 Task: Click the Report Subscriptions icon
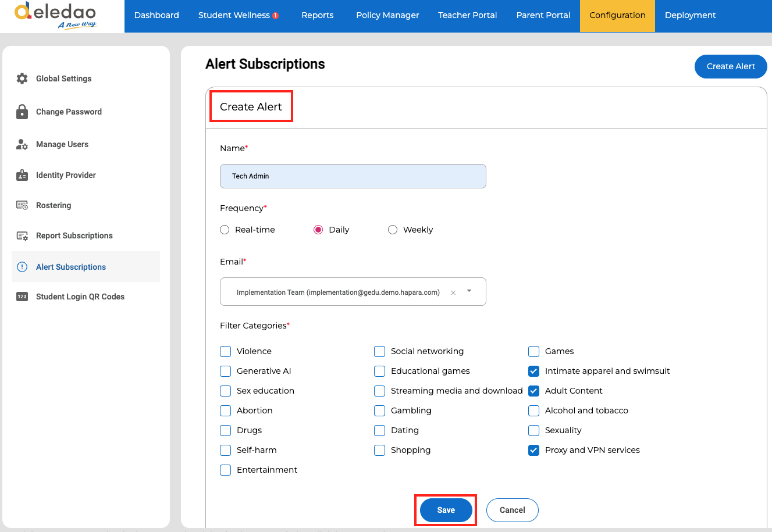(22, 235)
